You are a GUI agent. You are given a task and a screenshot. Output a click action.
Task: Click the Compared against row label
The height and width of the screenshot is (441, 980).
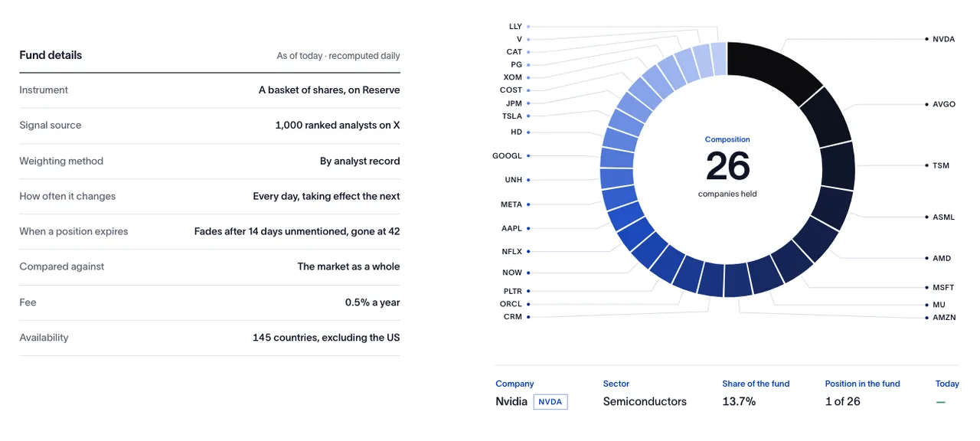[x=61, y=266]
